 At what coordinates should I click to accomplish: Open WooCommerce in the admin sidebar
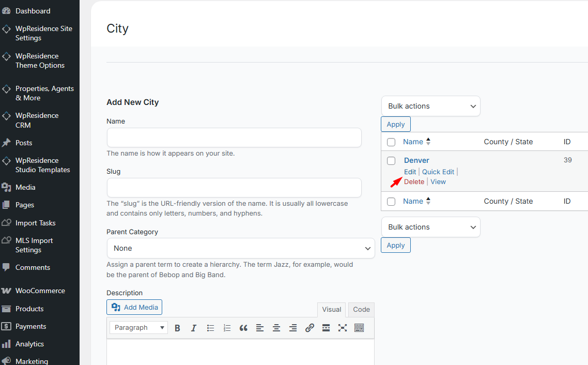pyautogui.click(x=40, y=291)
